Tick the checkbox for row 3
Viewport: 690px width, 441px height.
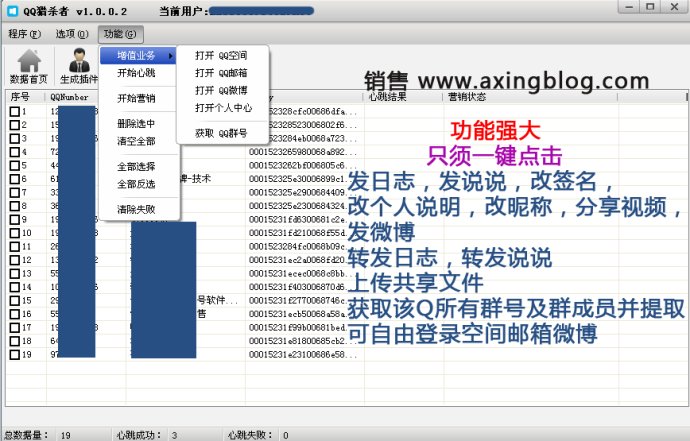coord(15,139)
